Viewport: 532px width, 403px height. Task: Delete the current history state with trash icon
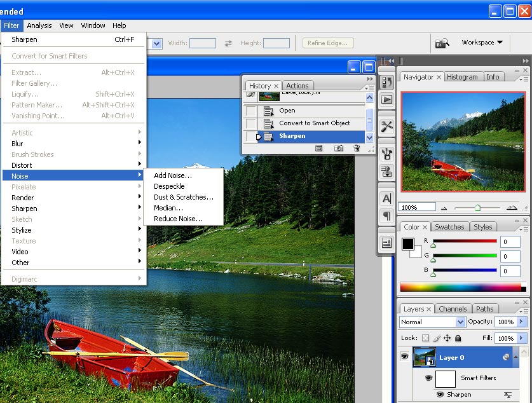[357, 148]
